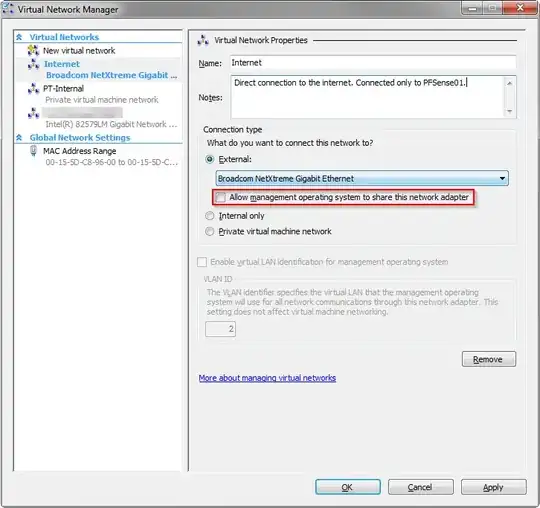Click the Virtual Networks heading
This screenshot has height=508, width=540.
[64, 37]
